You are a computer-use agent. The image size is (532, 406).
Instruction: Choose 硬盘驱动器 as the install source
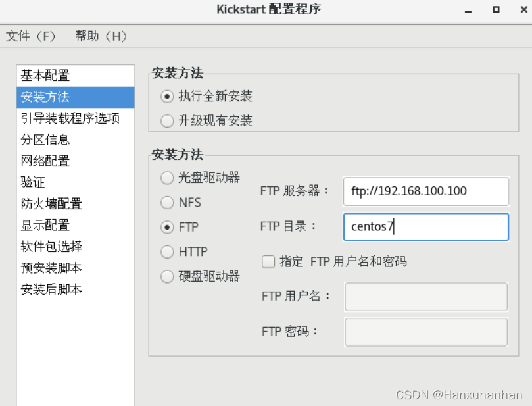[167, 276]
